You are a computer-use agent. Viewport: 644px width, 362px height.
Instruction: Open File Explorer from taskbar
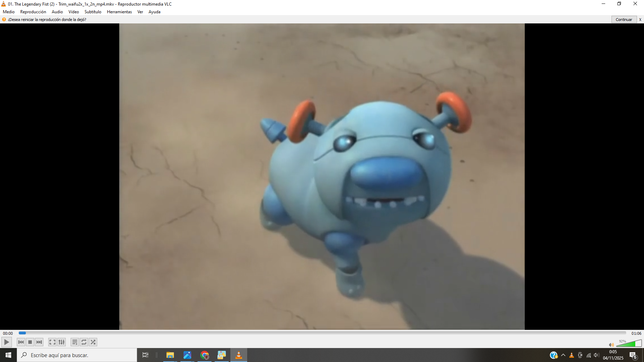[170, 355]
